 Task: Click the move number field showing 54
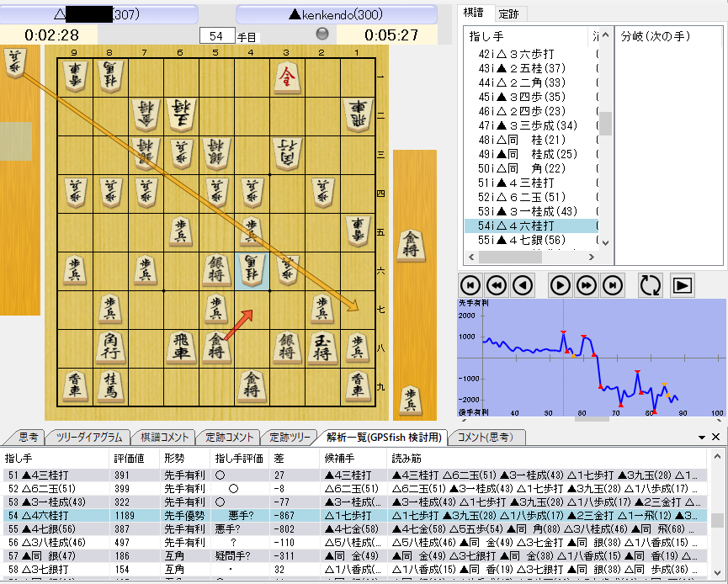217,35
